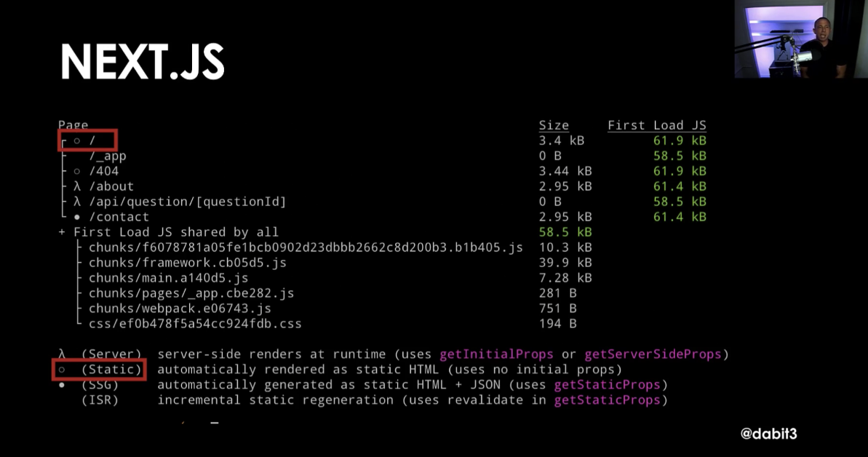Select the "/_app" route entry
The image size is (868, 457).
tap(108, 156)
